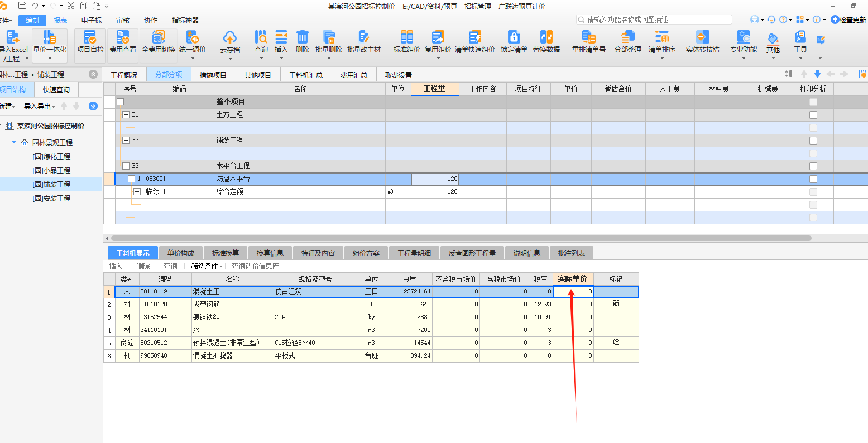868x443 pixels.
Task: Switch to the 措施项目 tab
Action: (213, 75)
